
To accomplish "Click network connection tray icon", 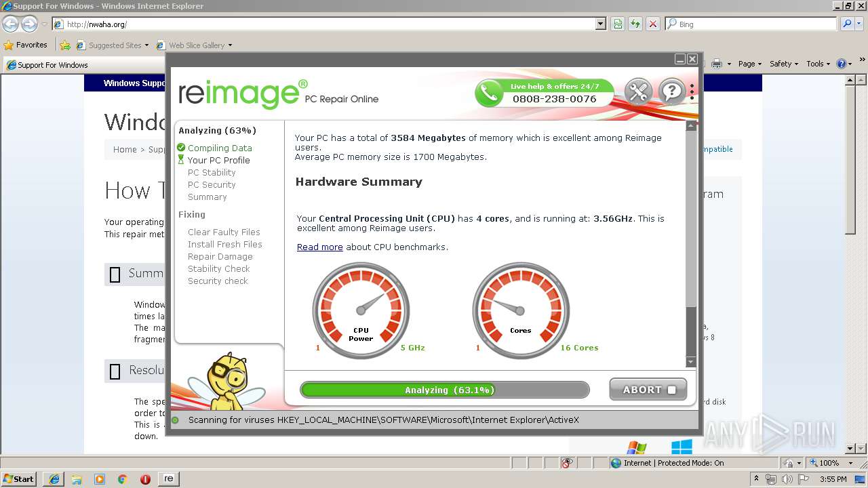I will [771, 479].
